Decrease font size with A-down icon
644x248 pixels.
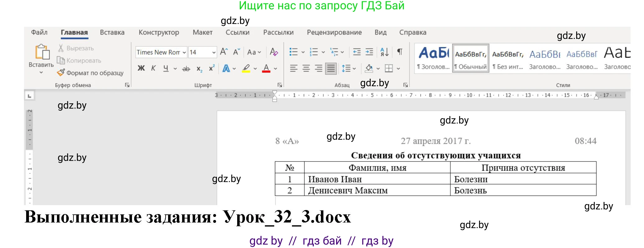click(x=237, y=52)
